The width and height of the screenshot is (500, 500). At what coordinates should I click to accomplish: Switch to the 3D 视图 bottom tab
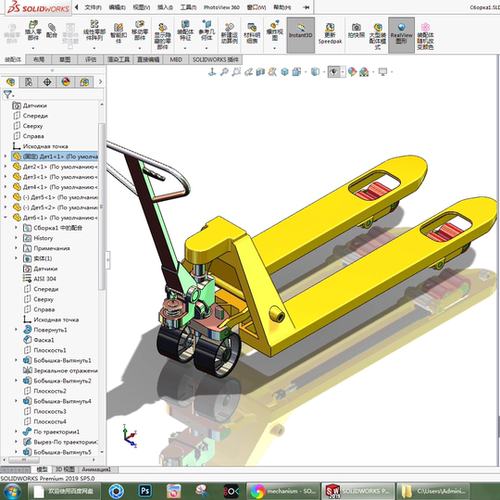coord(65,469)
